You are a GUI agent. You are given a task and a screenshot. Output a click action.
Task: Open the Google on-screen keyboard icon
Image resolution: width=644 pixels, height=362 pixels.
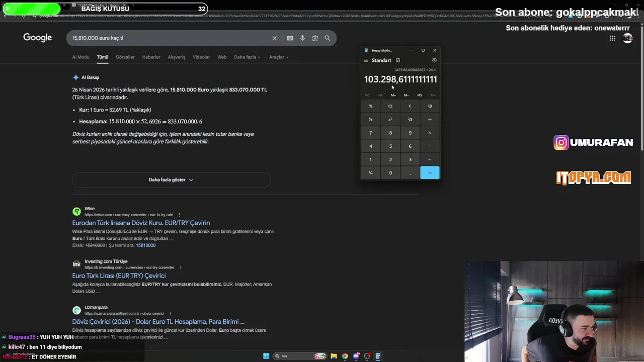coord(290,38)
